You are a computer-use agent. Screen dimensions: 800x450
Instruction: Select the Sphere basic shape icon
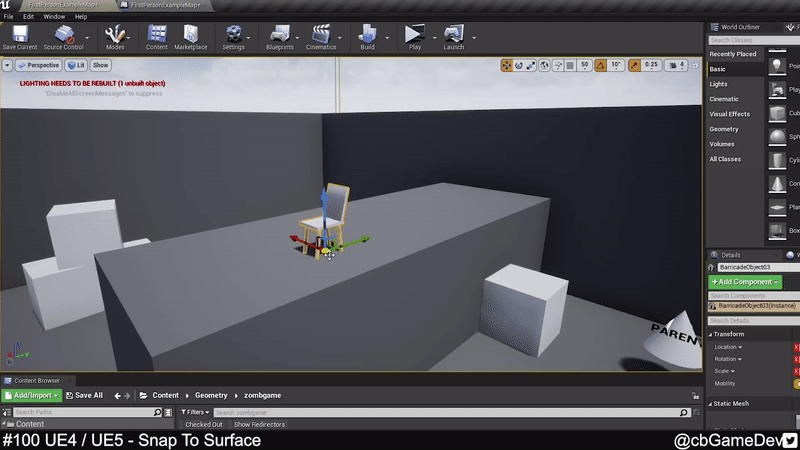pyautogui.click(x=777, y=137)
